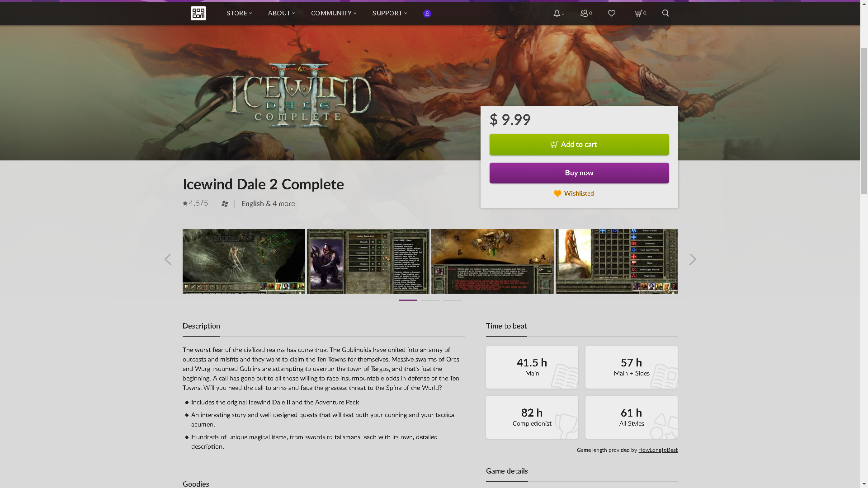The width and height of the screenshot is (868, 488).
Task: Expand the ABOUT dropdown menu
Action: tap(281, 13)
